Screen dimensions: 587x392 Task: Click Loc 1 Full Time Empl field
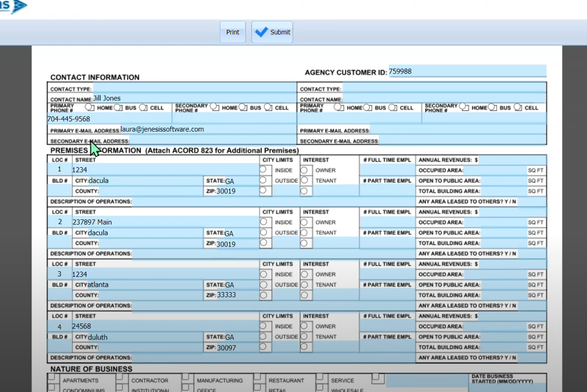click(x=387, y=171)
